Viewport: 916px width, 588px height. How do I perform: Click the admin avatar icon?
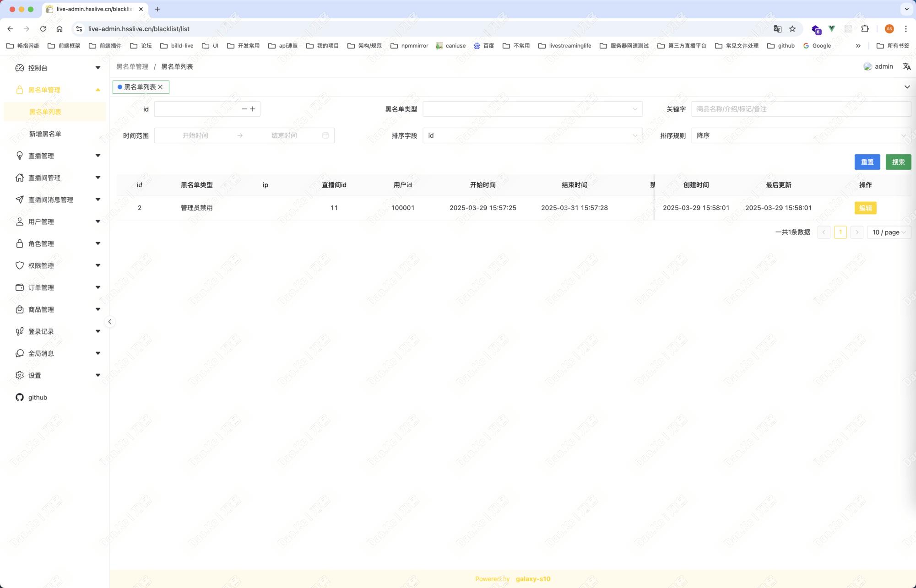pyautogui.click(x=867, y=66)
